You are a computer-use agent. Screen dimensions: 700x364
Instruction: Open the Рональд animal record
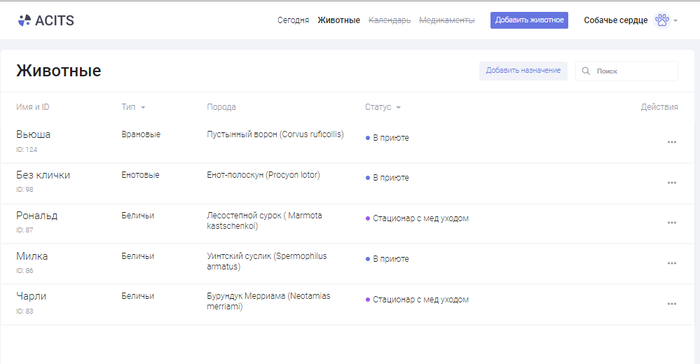tap(37, 215)
